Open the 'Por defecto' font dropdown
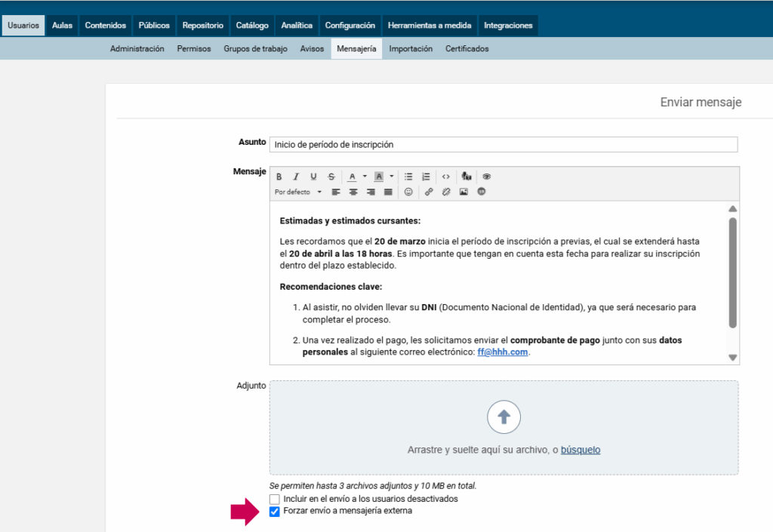The image size is (773, 532). tap(297, 192)
